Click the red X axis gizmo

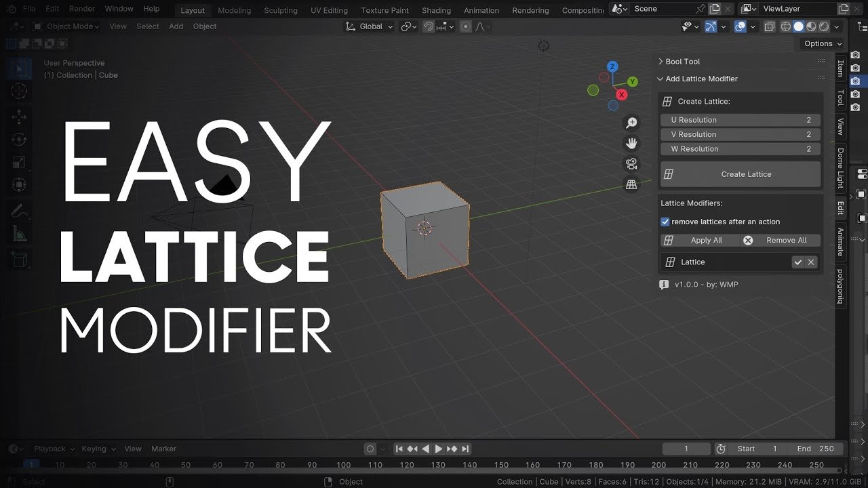click(621, 95)
